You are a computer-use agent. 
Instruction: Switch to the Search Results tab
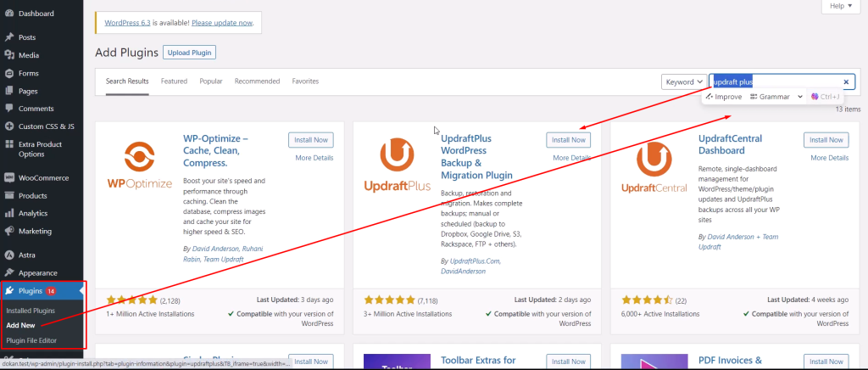pos(127,81)
